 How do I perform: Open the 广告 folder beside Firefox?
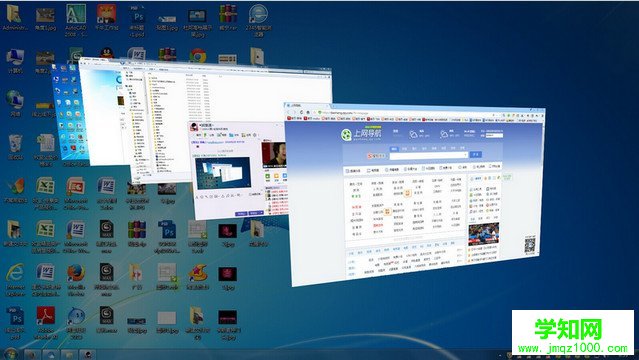[x=136, y=276]
